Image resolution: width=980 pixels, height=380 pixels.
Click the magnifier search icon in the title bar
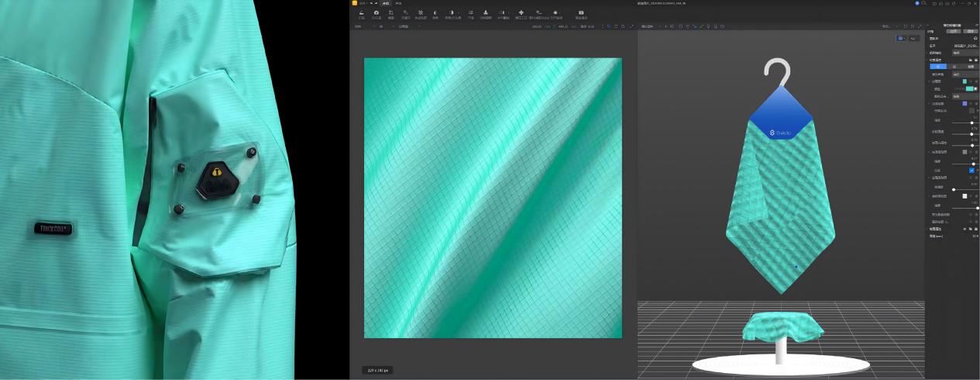point(922,3)
